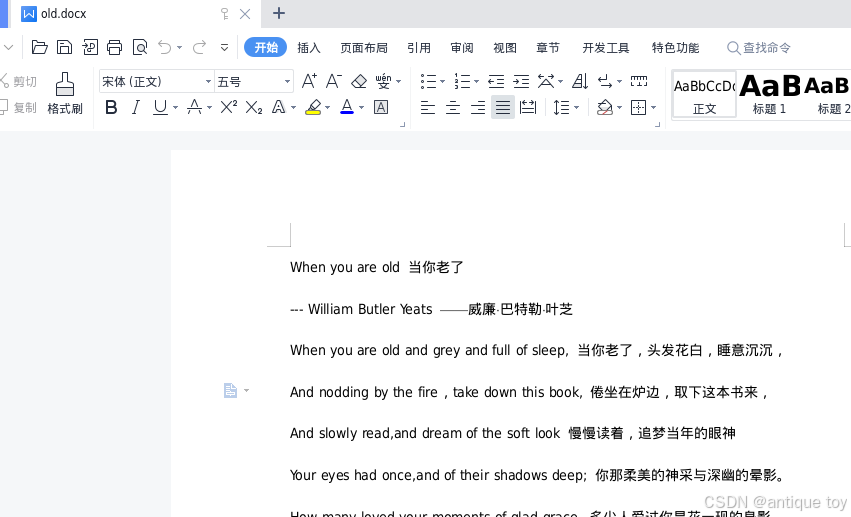851x517 pixels.
Task: Open the 审阅 tab
Action: (x=462, y=48)
